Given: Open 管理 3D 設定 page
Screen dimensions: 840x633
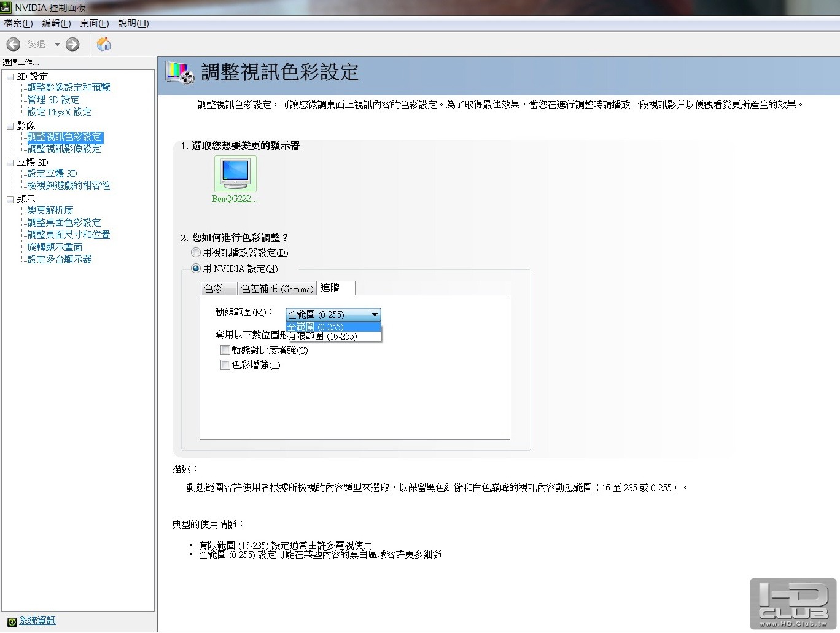Looking at the screenshot, I should 53,100.
